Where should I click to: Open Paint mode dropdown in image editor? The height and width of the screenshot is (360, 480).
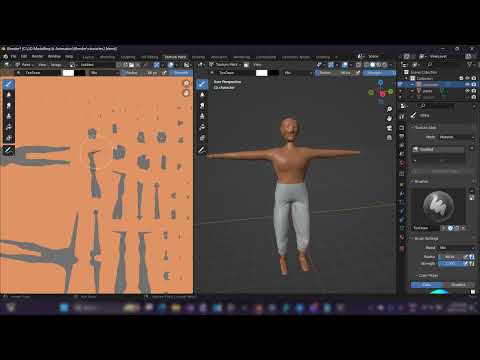click(24, 65)
